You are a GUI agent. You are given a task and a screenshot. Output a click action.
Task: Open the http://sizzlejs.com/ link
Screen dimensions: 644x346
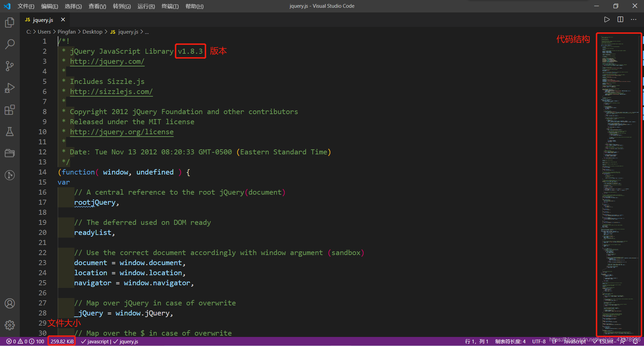click(x=111, y=92)
